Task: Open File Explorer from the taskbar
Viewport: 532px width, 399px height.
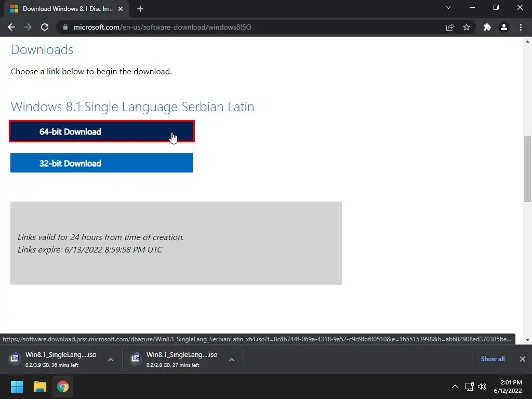Action: [x=39, y=387]
